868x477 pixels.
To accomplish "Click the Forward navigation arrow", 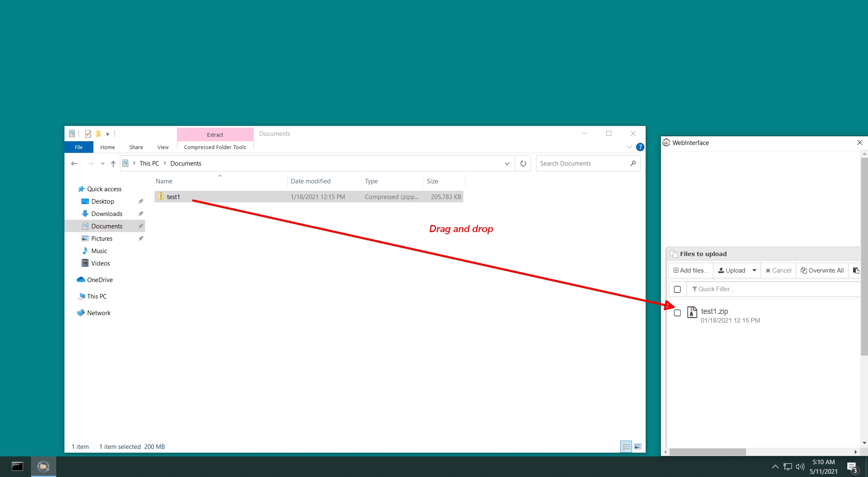I will (90, 164).
